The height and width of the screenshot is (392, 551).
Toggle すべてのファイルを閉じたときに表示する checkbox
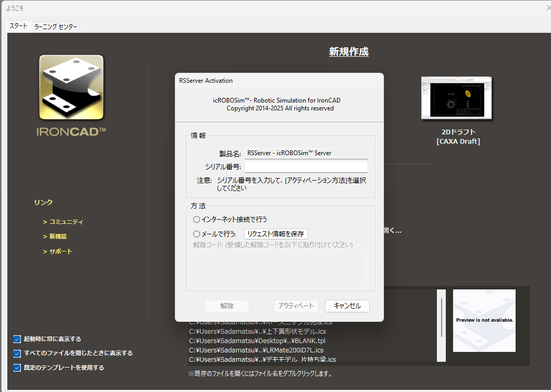coord(17,353)
